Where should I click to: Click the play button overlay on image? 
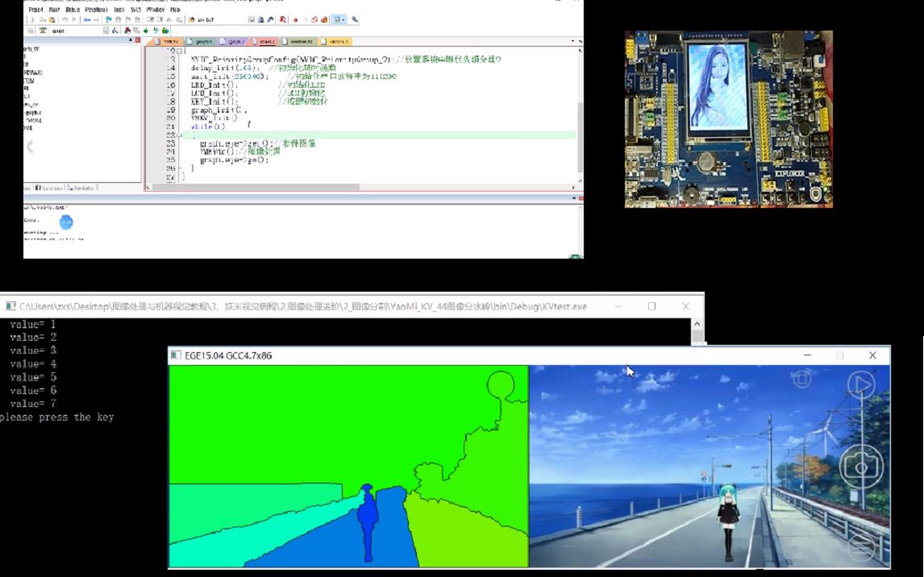point(861,384)
